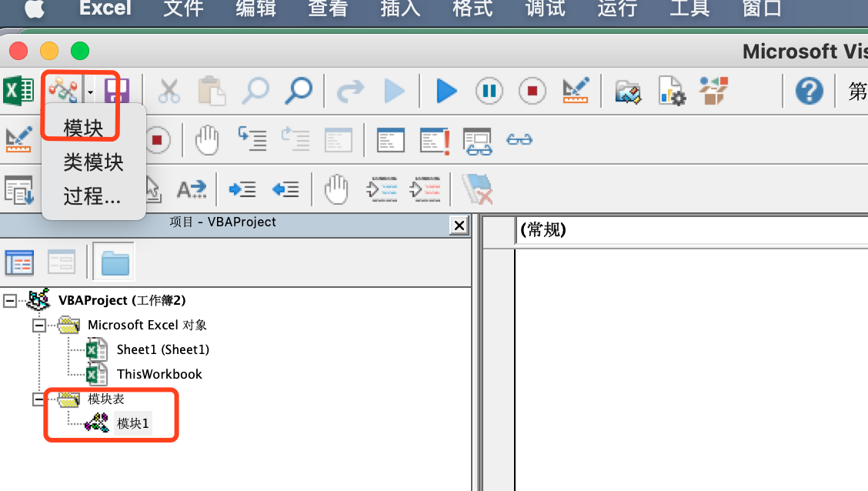868x491 pixels.
Task: Click the View Object icon in project pane
Action: click(62, 262)
